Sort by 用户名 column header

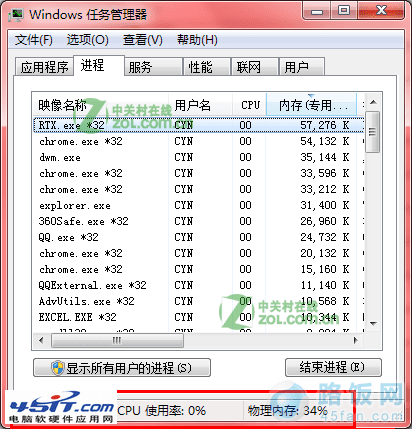(x=200, y=105)
